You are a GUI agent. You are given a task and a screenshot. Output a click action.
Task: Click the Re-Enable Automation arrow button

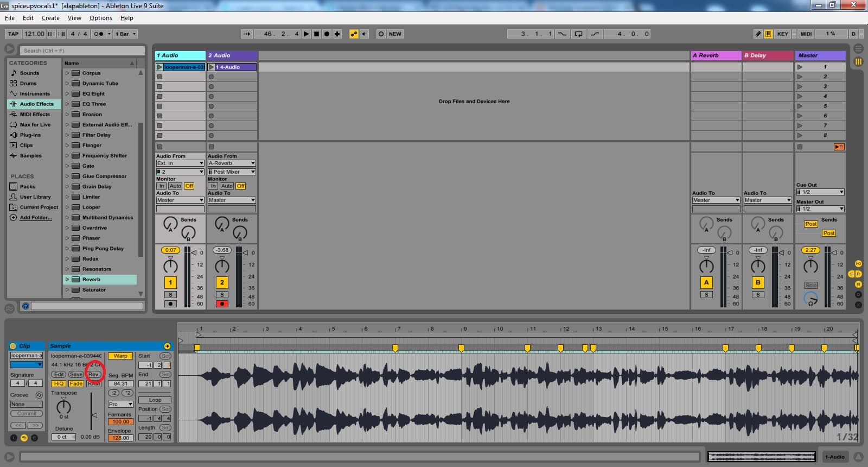click(365, 34)
